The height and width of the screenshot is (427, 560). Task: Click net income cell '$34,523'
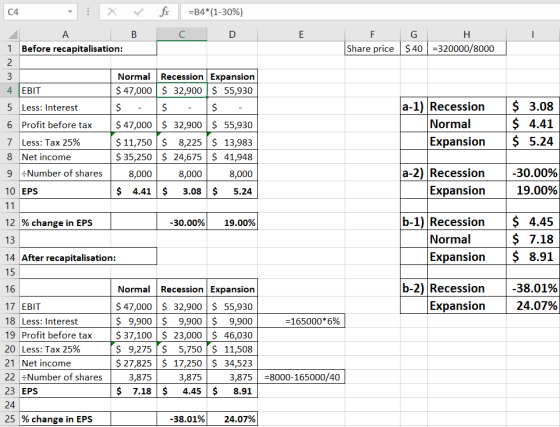[x=232, y=363]
